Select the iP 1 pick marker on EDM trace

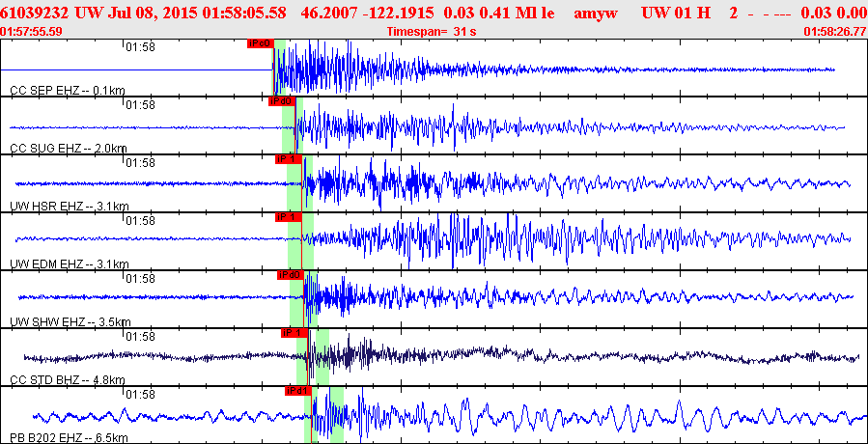[288, 217]
